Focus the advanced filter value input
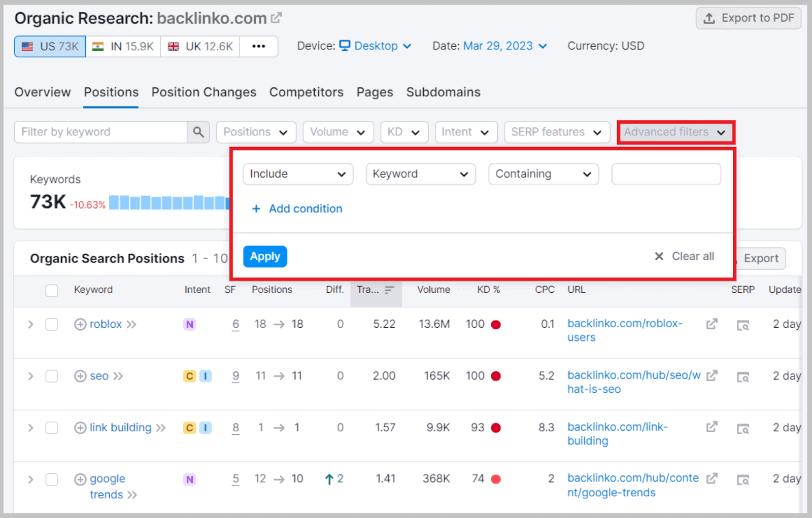Viewport: 812px width, 518px height. 666,174
